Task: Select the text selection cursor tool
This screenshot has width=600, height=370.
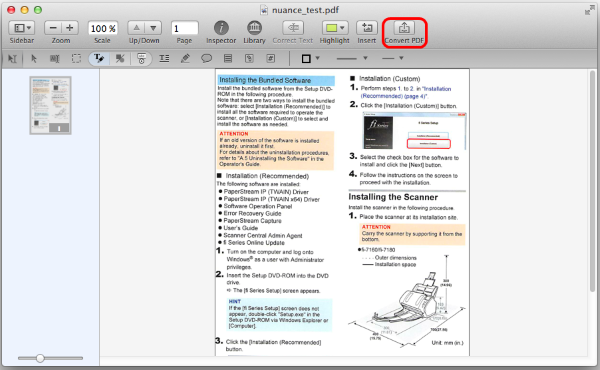Action: click(12, 59)
